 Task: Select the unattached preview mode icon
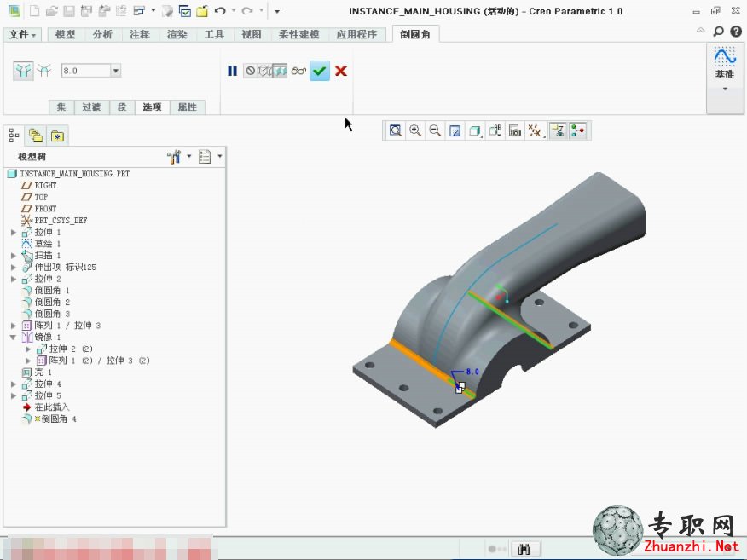(x=265, y=71)
